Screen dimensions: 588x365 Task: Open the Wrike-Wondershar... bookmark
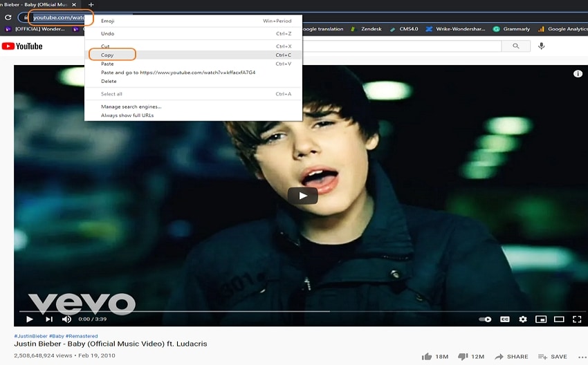click(x=456, y=29)
